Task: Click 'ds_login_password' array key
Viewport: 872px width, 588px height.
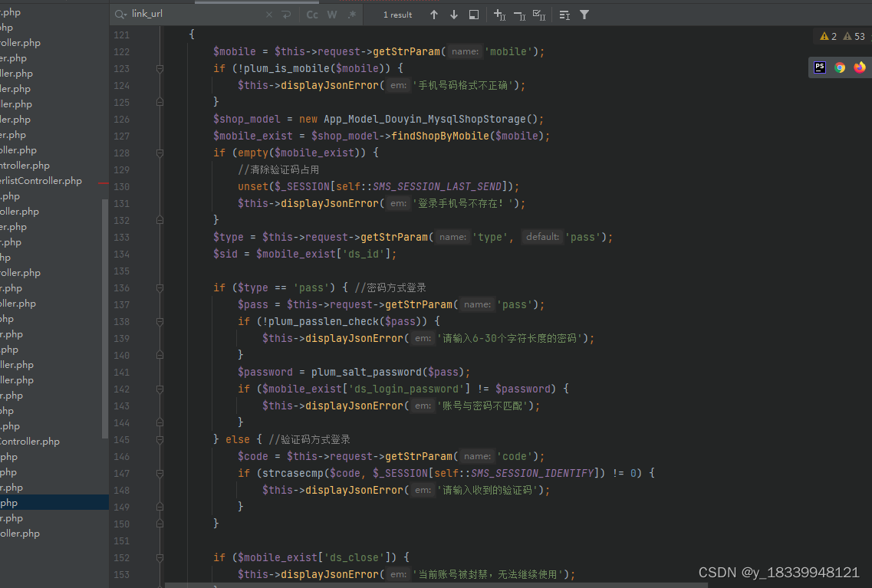Action: coord(406,389)
